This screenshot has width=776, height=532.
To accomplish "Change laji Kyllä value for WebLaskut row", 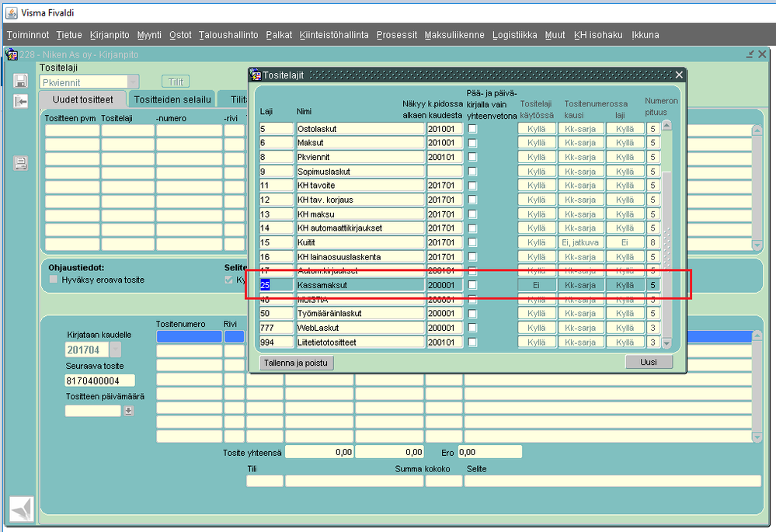I will (x=625, y=328).
